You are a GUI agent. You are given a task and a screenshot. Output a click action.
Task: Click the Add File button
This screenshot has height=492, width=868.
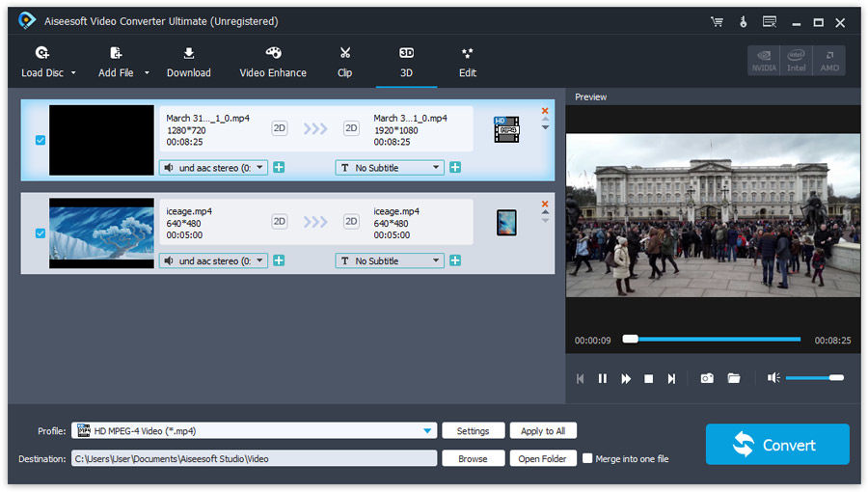(x=116, y=62)
